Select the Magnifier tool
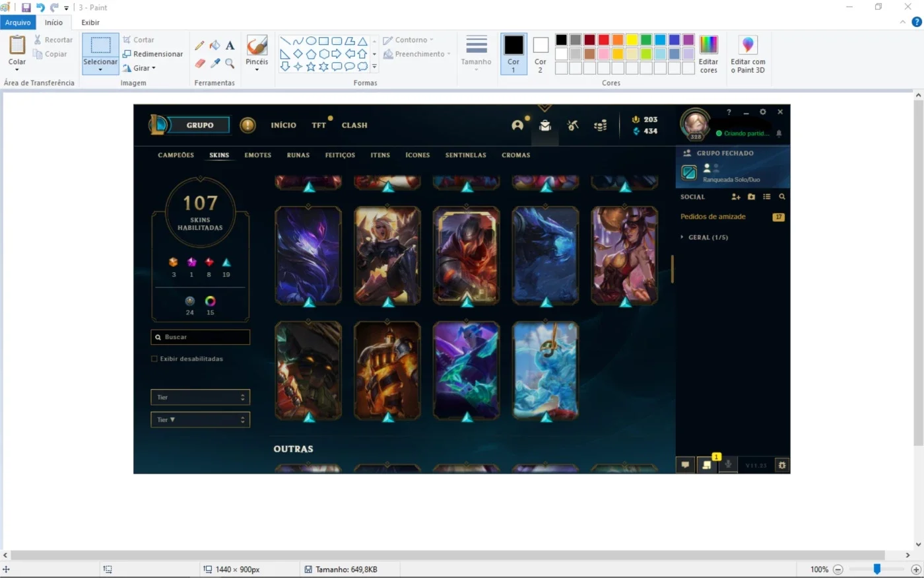 click(x=230, y=63)
